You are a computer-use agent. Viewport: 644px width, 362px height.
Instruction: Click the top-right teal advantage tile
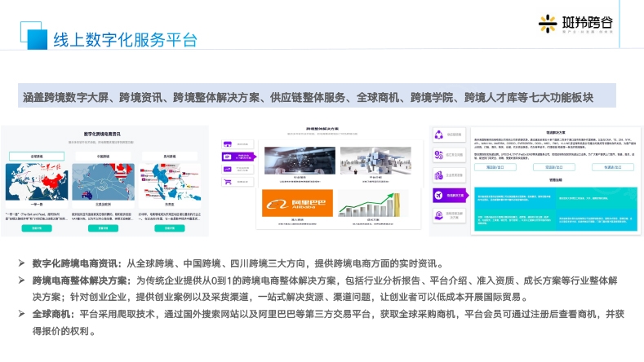(597, 198)
